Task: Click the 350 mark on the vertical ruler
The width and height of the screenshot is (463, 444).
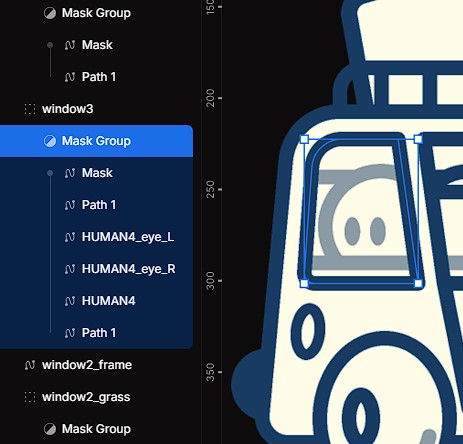Action: click(x=210, y=372)
